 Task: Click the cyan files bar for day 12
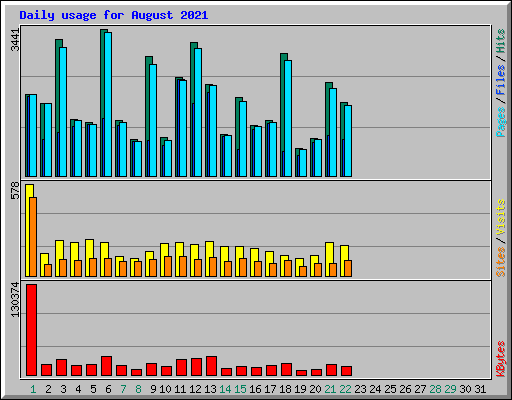click(x=198, y=112)
